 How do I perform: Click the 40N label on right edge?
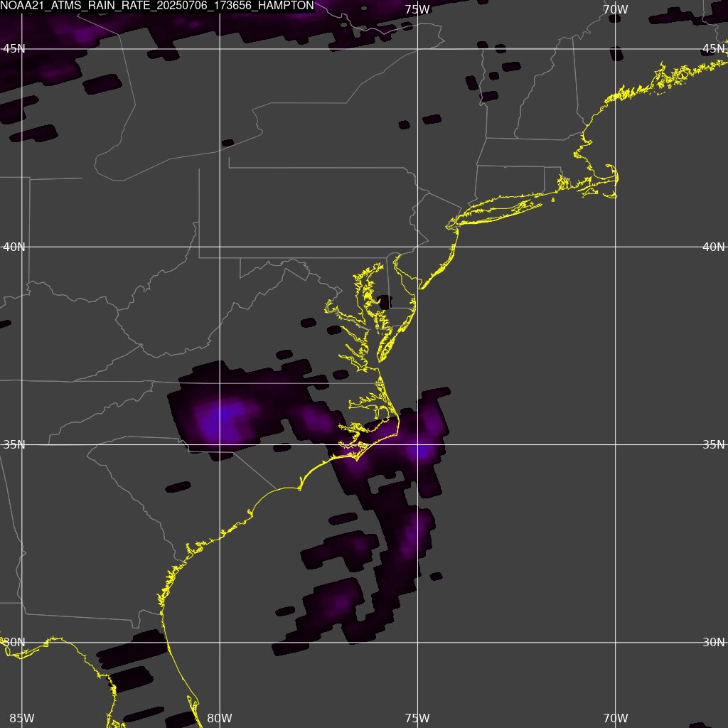(714, 247)
